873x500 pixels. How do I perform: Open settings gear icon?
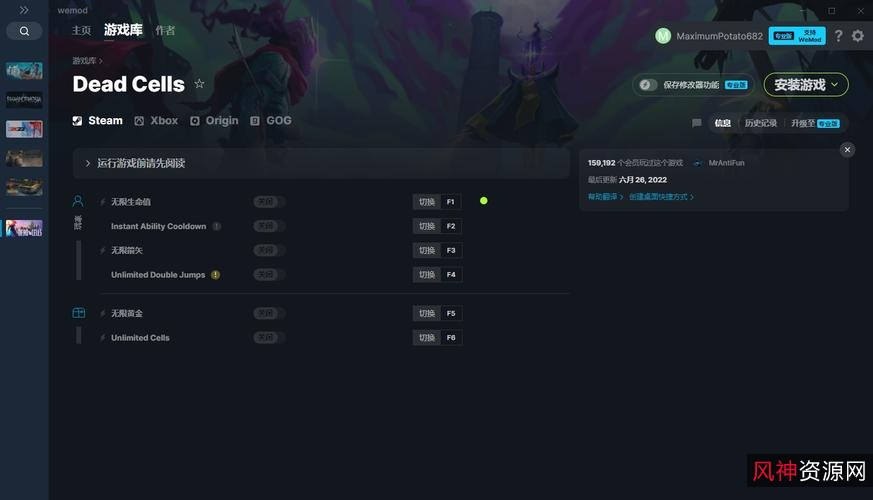(858, 36)
